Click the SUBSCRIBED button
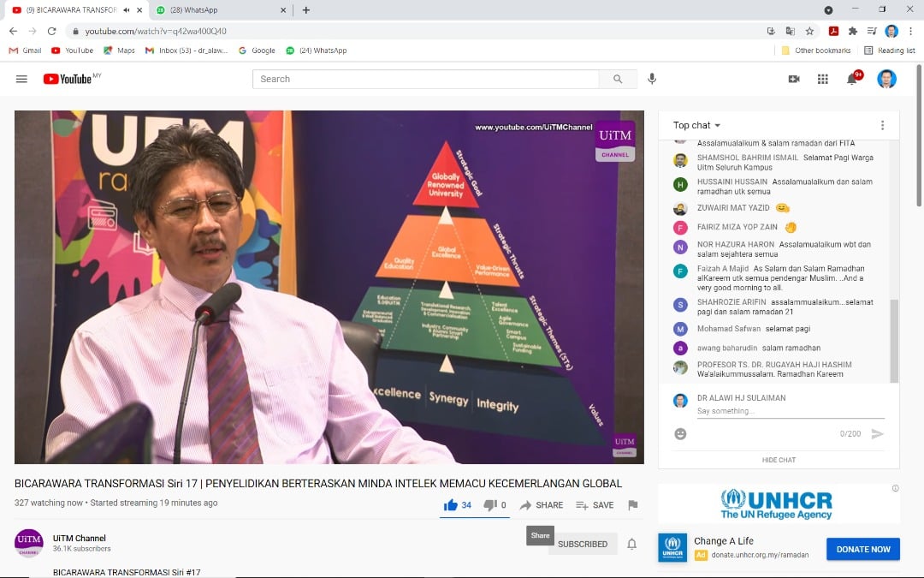This screenshot has width=924, height=578. pos(583,544)
